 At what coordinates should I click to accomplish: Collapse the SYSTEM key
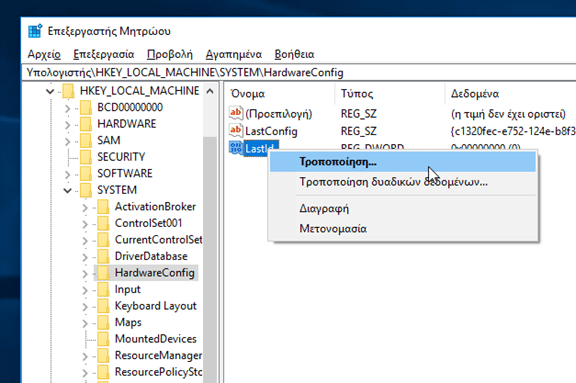click(68, 190)
